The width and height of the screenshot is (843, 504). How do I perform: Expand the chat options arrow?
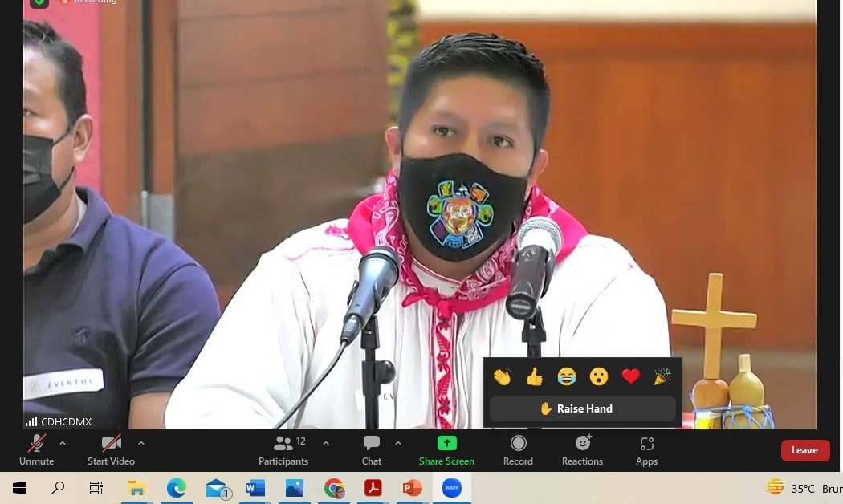(398, 443)
